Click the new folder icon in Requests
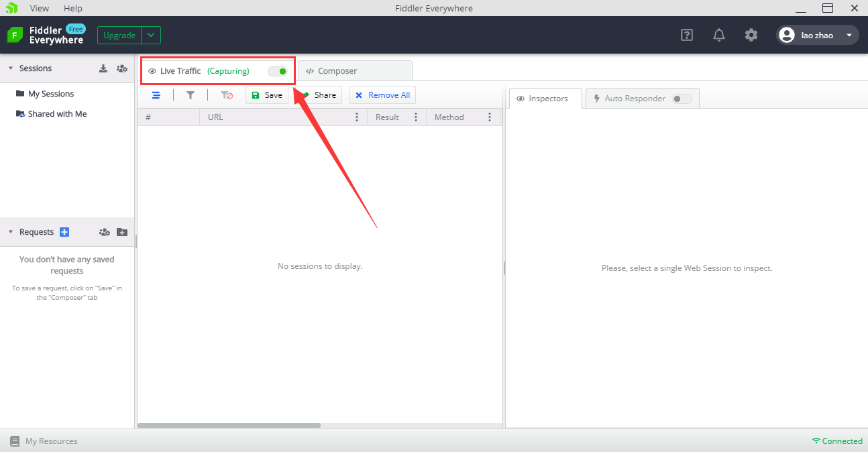The image size is (868, 452). [122, 232]
